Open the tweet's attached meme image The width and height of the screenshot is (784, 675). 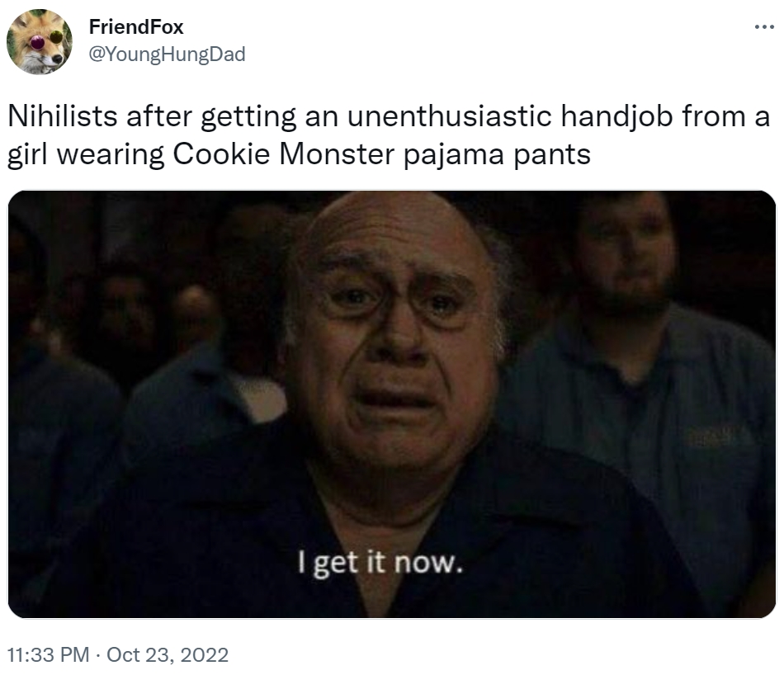coord(392,404)
